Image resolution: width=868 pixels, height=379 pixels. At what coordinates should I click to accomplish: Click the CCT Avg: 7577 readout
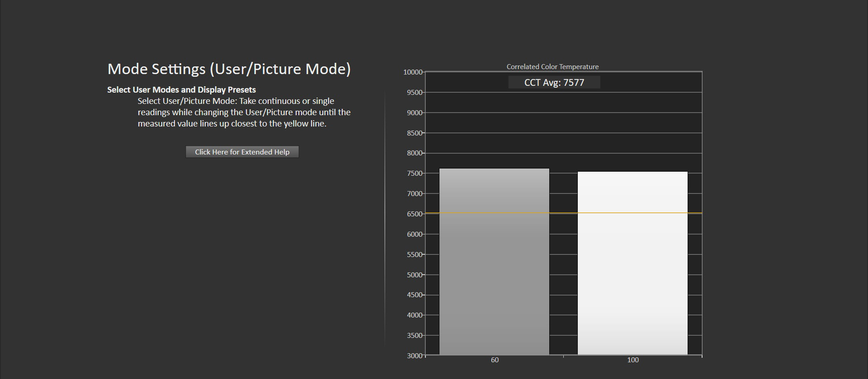pyautogui.click(x=554, y=82)
